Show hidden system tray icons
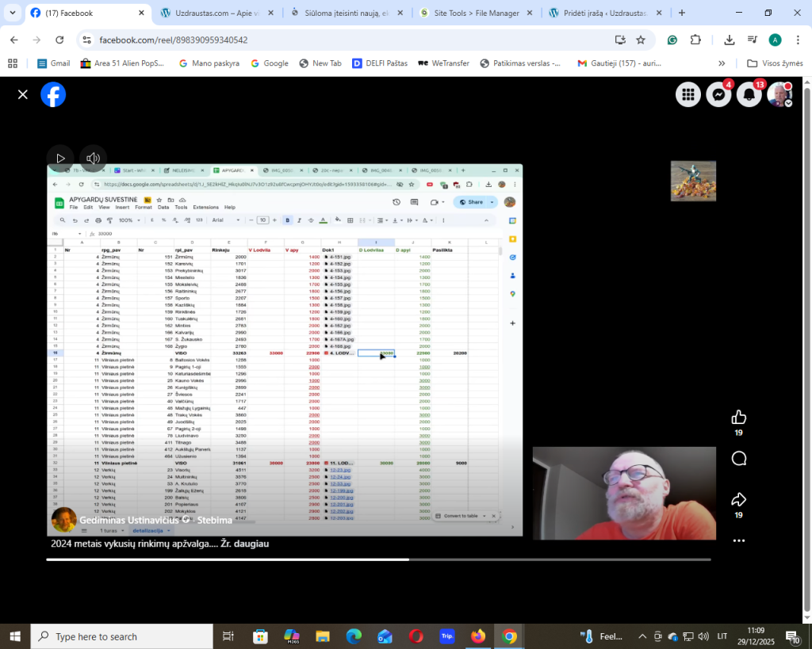812x649 pixels. pos(642,636)
